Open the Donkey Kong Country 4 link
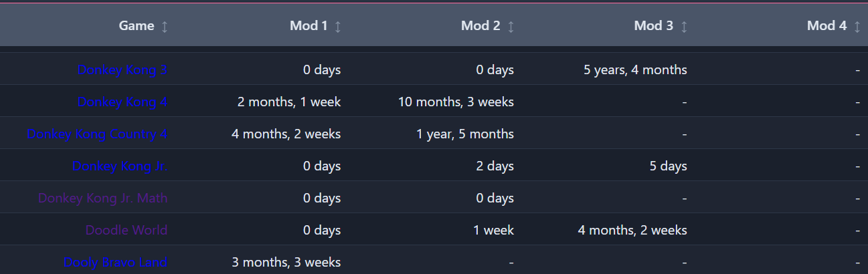 [x=97, y=134]
